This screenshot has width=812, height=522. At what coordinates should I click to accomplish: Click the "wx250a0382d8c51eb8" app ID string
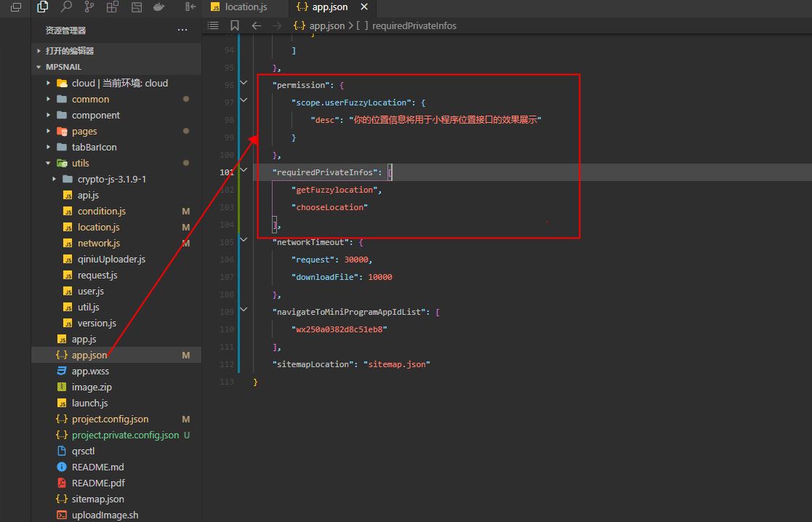coord(339,329)
